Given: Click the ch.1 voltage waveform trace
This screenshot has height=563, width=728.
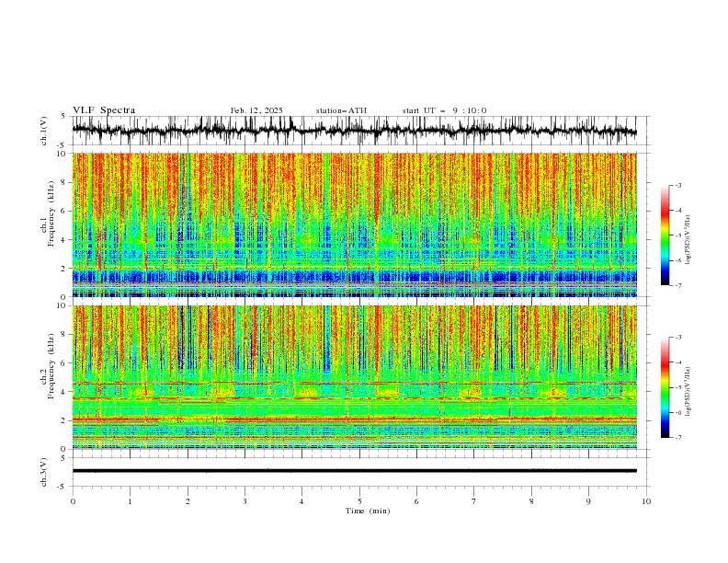Looking at the screenshot, I should [x=354, y=131].
